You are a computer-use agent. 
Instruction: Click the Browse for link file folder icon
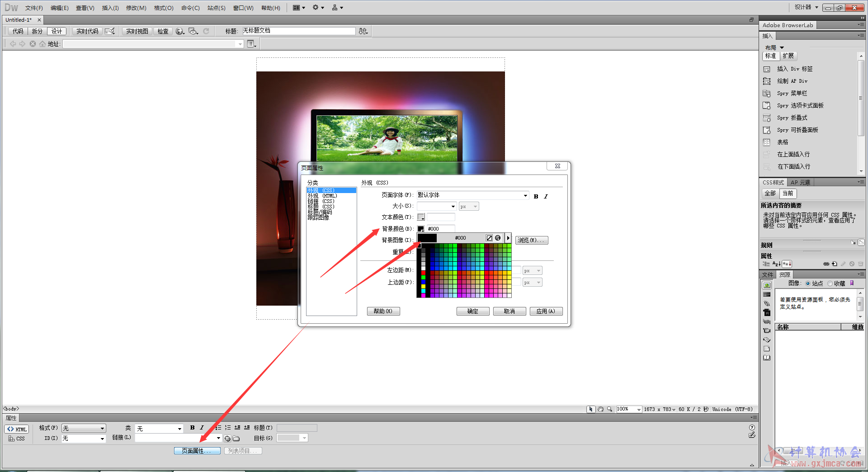(x=236, y=439)
